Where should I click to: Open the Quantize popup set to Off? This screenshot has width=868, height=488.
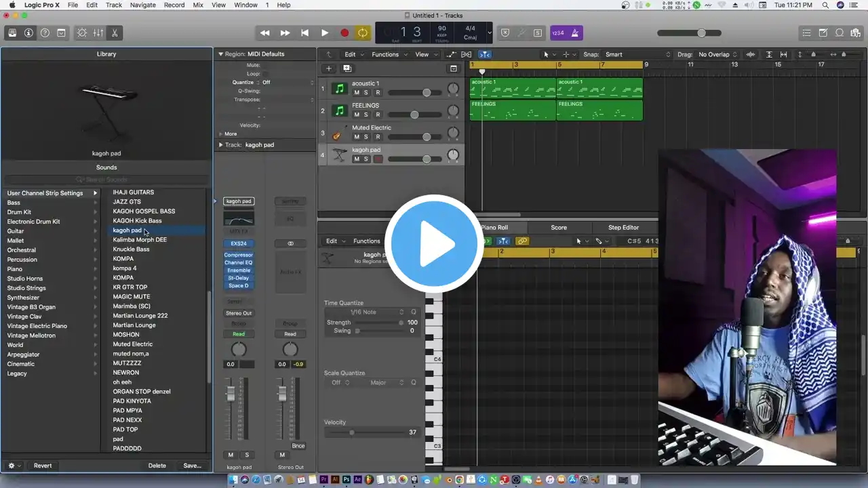288,83
